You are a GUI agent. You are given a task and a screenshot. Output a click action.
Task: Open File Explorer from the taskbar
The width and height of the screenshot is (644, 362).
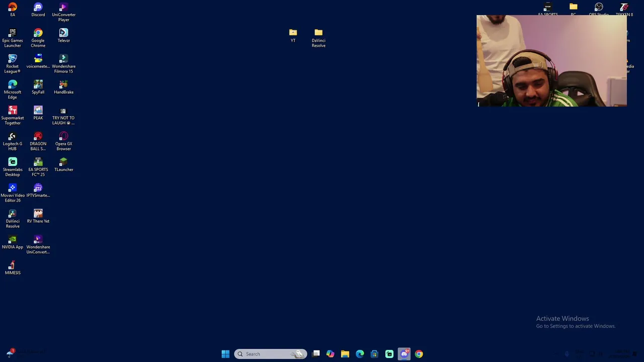[345, 354]
